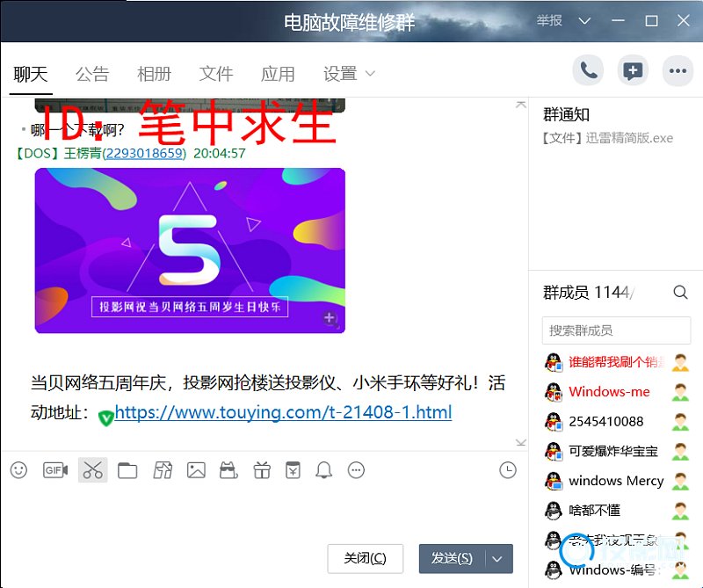Click the send picture icon
Screen dimensions: 703x588
click(196, 470)
